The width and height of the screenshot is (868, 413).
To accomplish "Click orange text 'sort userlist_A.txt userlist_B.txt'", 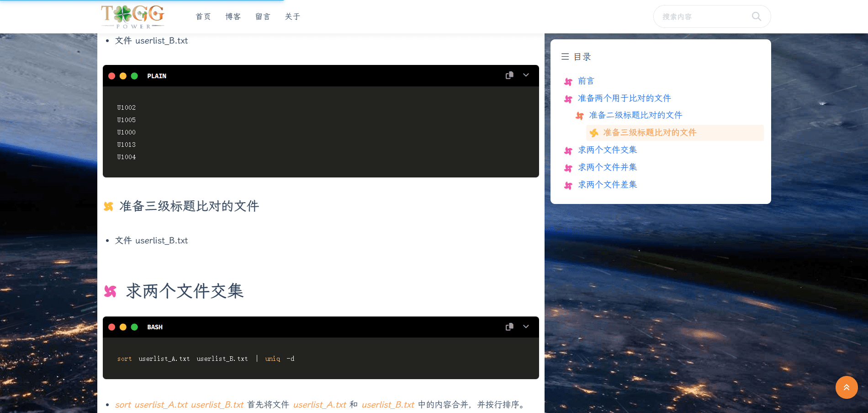I will pyautogui.click(x=179, y=405).
